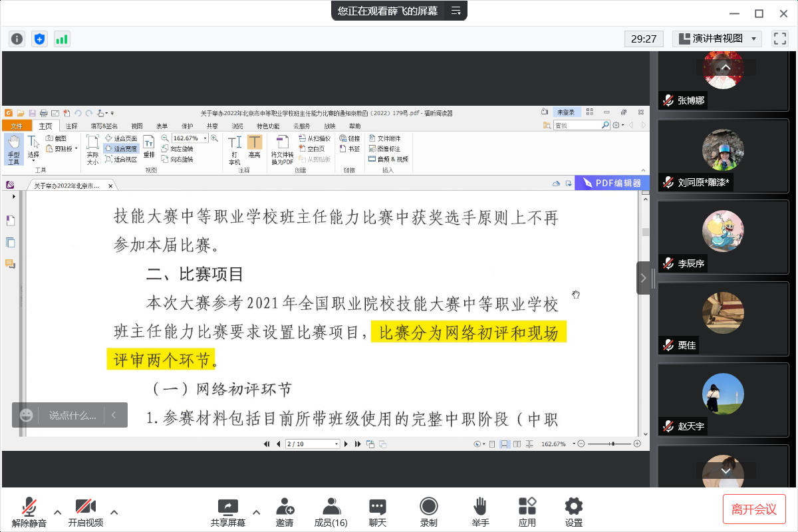798x532 pixels.
Task: Check the green network signal icon
Action: [x=62, y=39]
